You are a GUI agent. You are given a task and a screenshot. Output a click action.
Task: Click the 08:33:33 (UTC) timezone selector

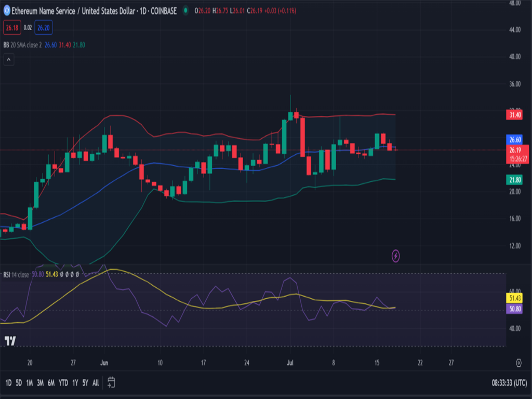[509, 383]
